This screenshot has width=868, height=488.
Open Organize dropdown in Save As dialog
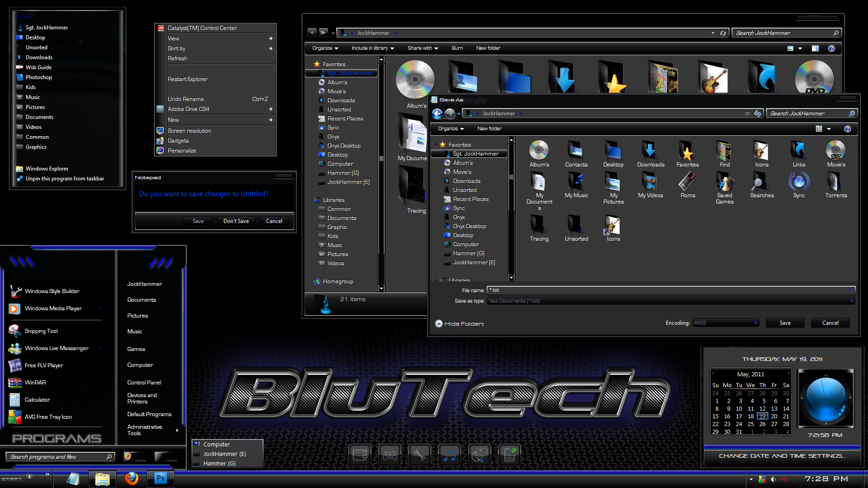451,128
